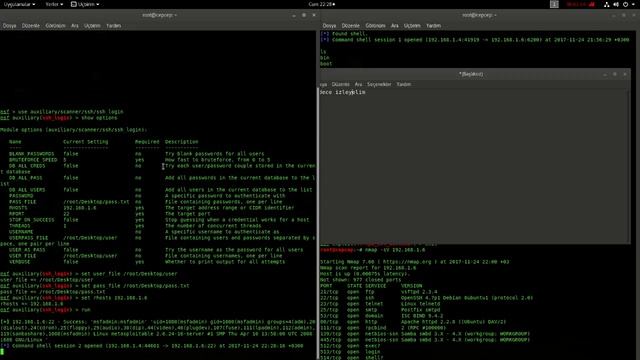The image size is (640, 360).
Task: Click the 'nmap -sV 192.168.1.6' command
Action: click(x=395, y=250)
